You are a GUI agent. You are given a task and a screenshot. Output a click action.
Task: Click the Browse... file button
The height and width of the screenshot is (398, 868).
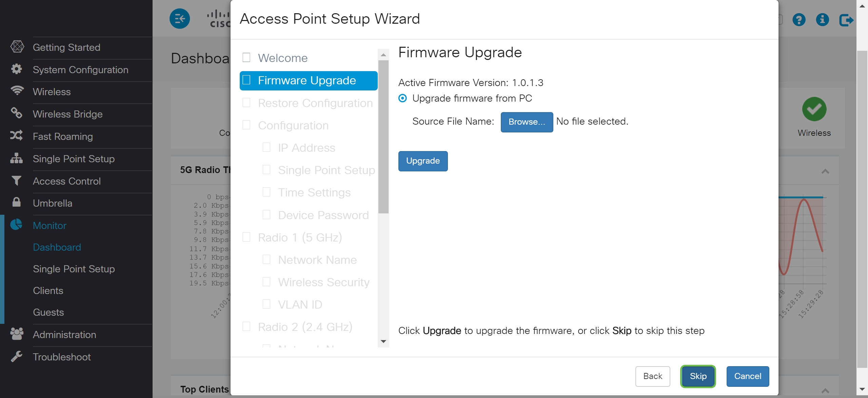click(x=527, y=122)
